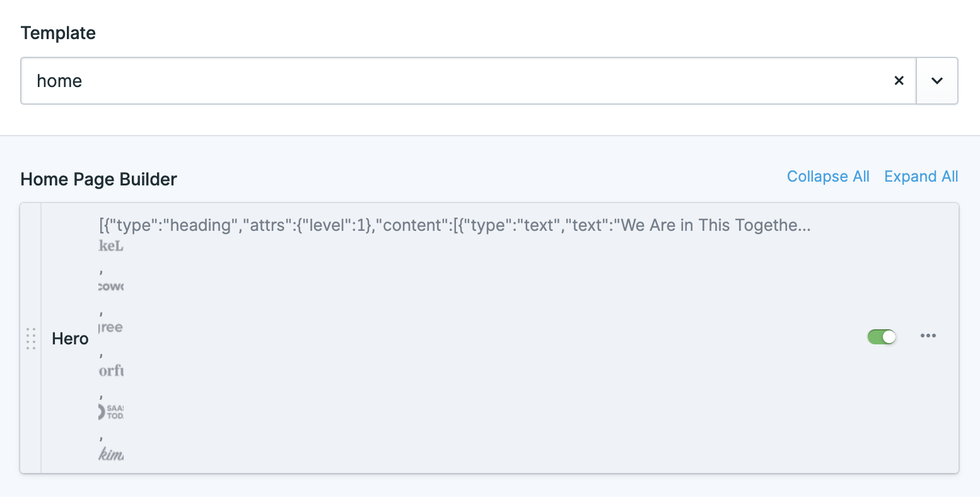Screen dimensions: 980x497
Task: Click the 'ree' logo thumbnail in Hero preview
Action: [x=111, y=327]
